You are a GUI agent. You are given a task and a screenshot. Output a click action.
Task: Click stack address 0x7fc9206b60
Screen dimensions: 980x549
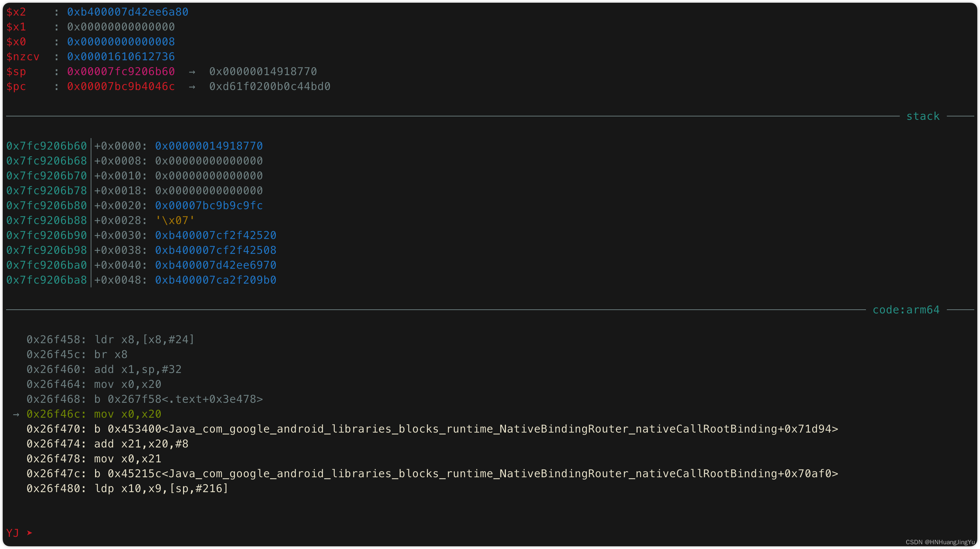pyautogui.click(x=46, y=146)
